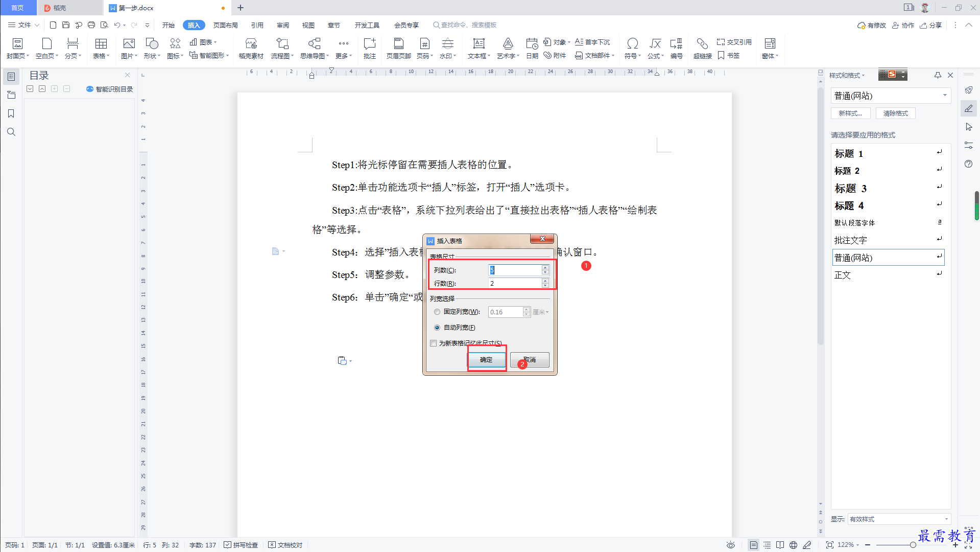Insert a comment (批注)

point(369,49)
